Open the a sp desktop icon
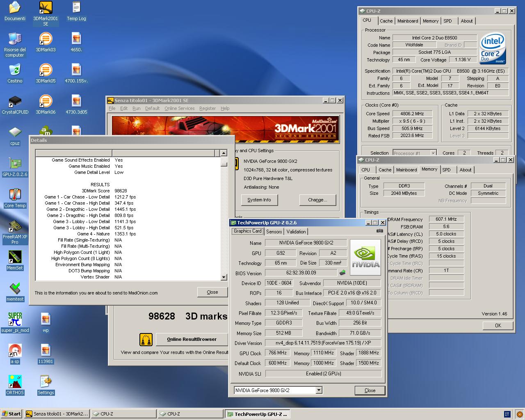Screen dimensions: 525x420 (x=15, y=354)
